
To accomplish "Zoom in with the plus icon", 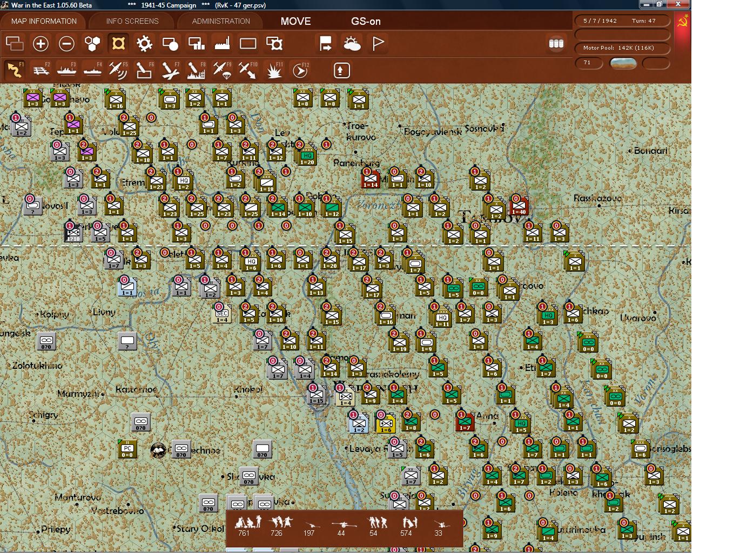I will pos(41,43).
